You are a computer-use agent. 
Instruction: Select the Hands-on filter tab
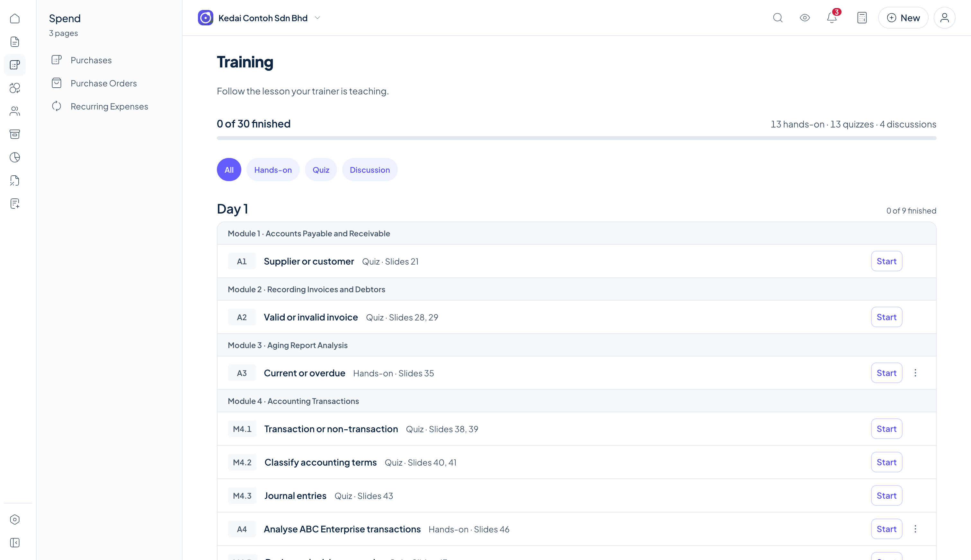tap(273, 170)
